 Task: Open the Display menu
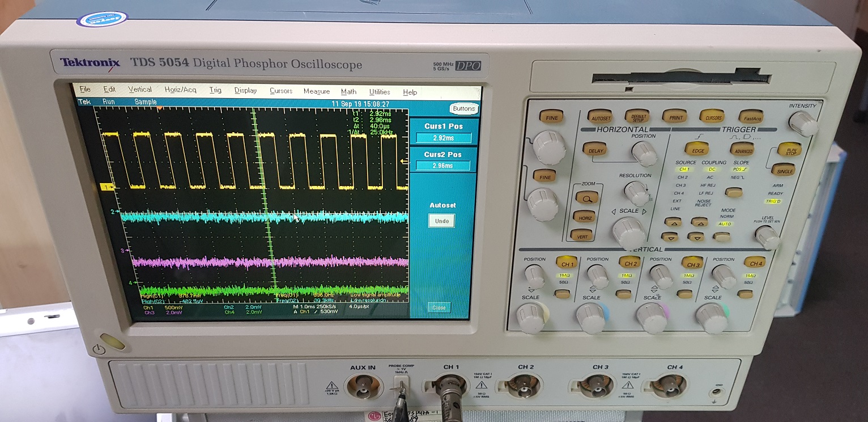(245, 90)
